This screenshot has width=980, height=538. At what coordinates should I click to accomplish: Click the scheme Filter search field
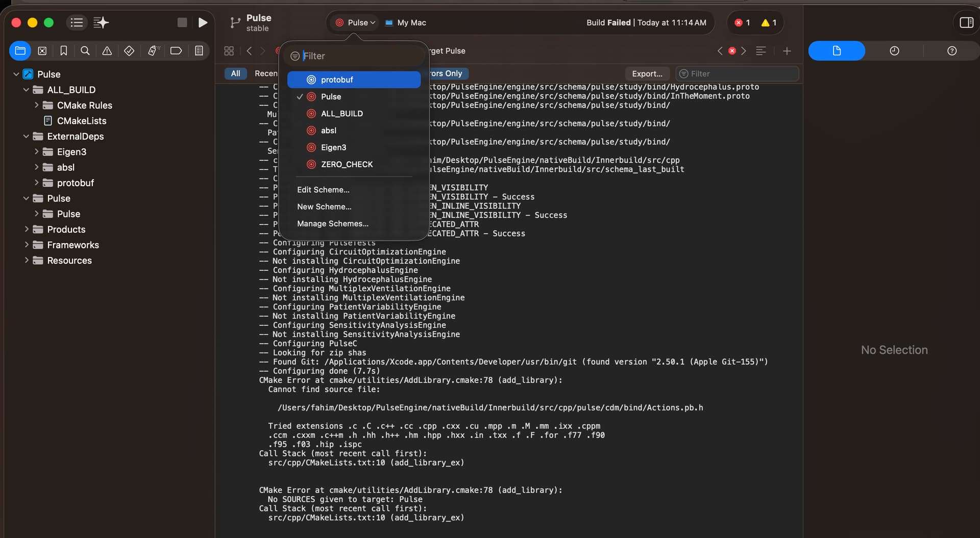357,56
